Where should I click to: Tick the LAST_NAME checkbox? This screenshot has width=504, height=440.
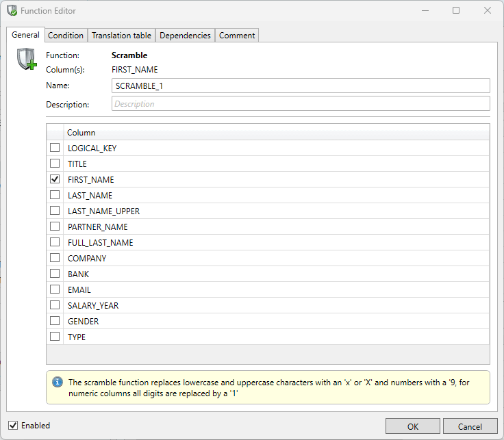55,195
